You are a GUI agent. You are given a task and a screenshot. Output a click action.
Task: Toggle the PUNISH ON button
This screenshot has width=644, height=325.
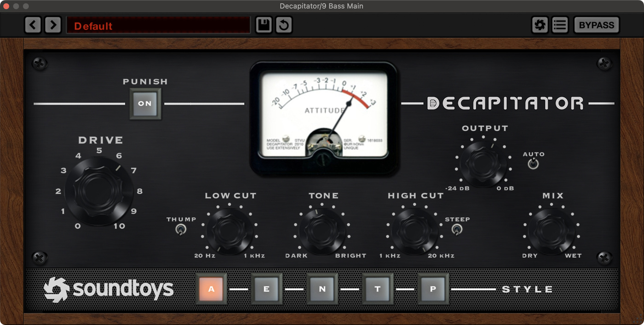coord(145,104)
